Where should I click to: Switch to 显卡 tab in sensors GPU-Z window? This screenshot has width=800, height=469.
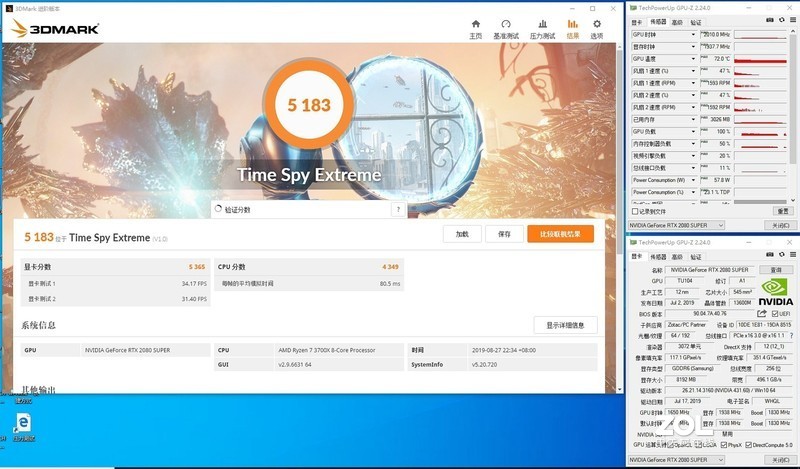click(637, 22)
